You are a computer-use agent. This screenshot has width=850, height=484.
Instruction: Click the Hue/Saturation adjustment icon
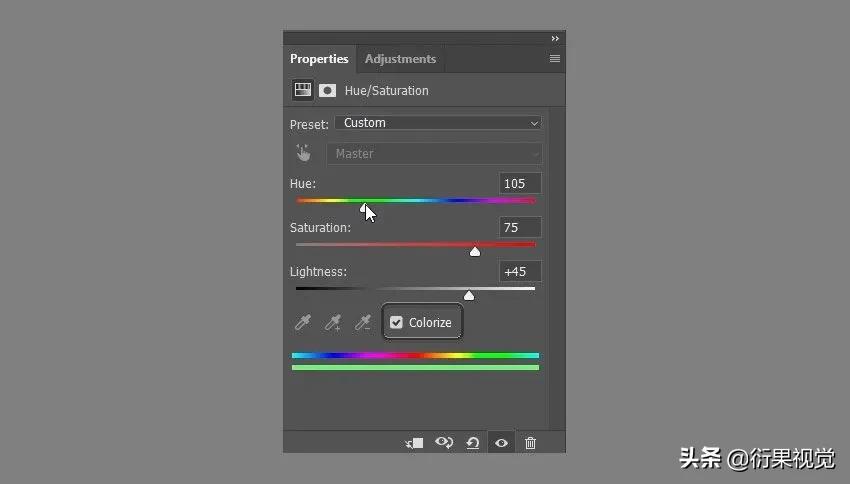coord(302,90)
